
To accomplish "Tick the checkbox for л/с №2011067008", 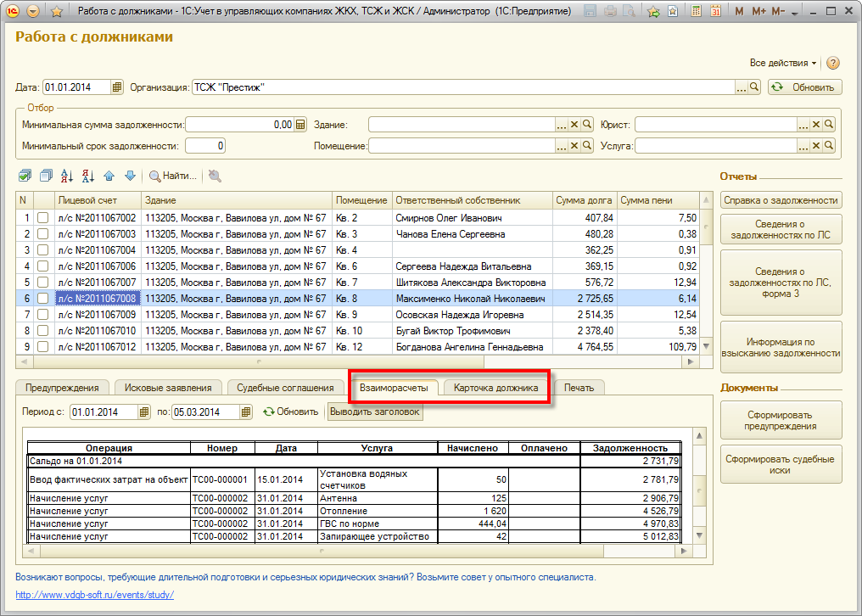I will [x=43, y=298].
